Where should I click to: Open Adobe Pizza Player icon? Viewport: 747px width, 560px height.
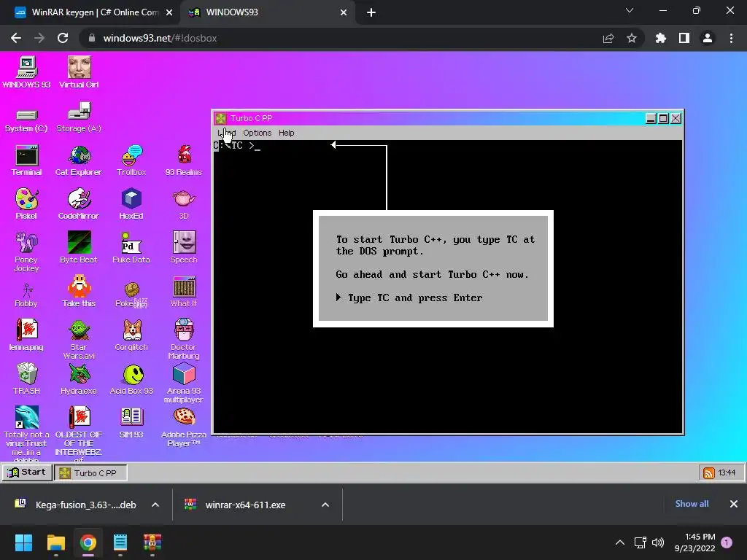tap(184, 427)
